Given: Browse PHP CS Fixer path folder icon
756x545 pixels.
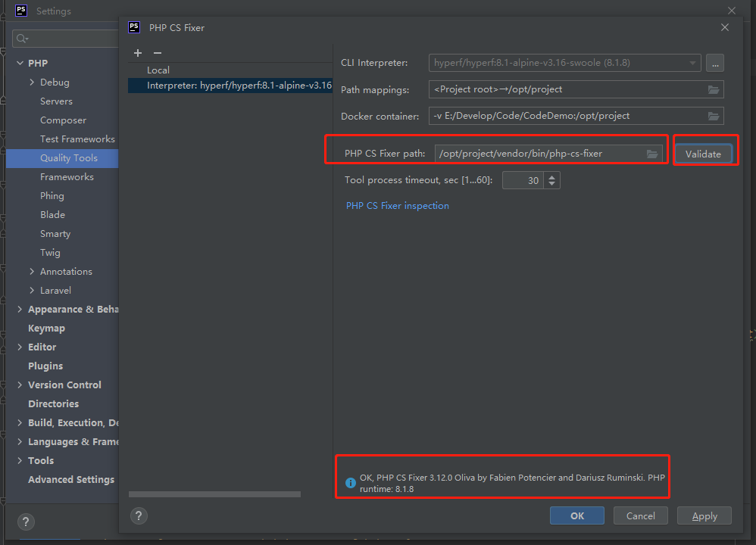Looking at the screenshot, I should (x=652, y=154).
